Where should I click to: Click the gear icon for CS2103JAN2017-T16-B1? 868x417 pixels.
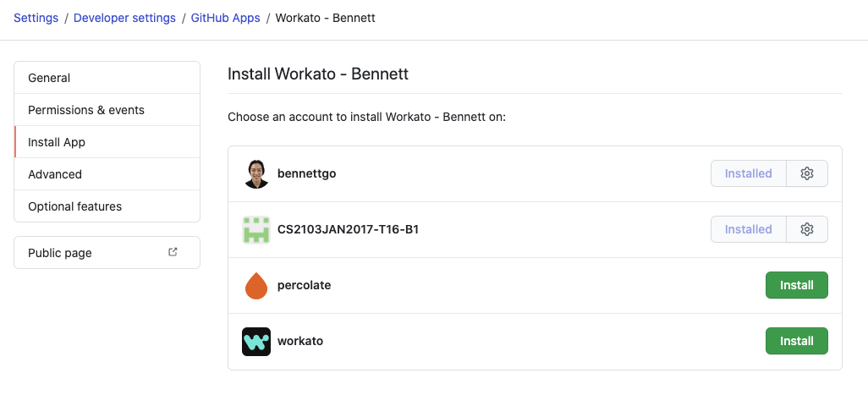(807, 229)
